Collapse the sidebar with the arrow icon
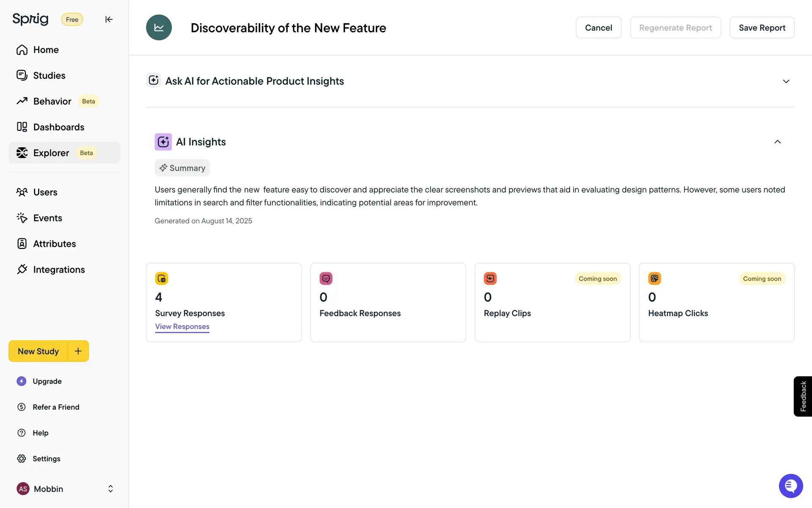The image size is (812, 508). (109, 19)
